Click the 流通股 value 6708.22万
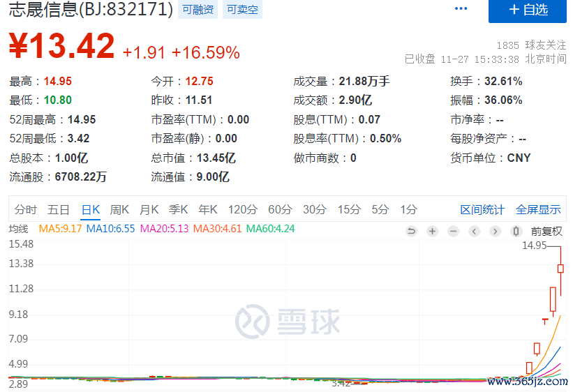The height and width of the screenshot is (392, 573). point(81,177)
